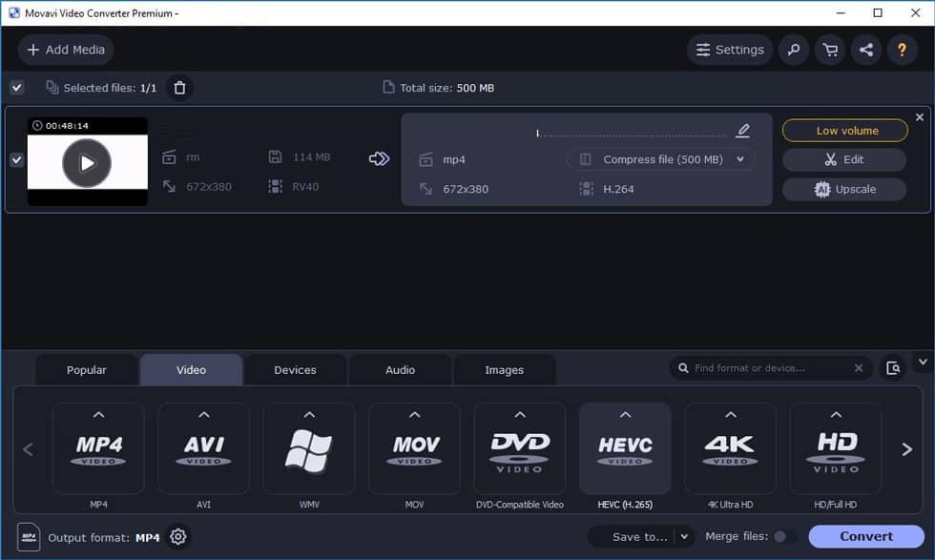Image resolution: width=935 pixels, height=560 pixels.
Task: Show previous formats with the left arrow
Action: (x=28, y=449)
